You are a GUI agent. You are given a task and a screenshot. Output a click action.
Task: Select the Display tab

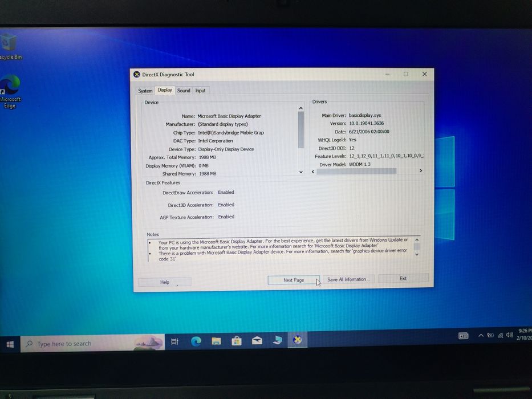click(x=165, y=90)
